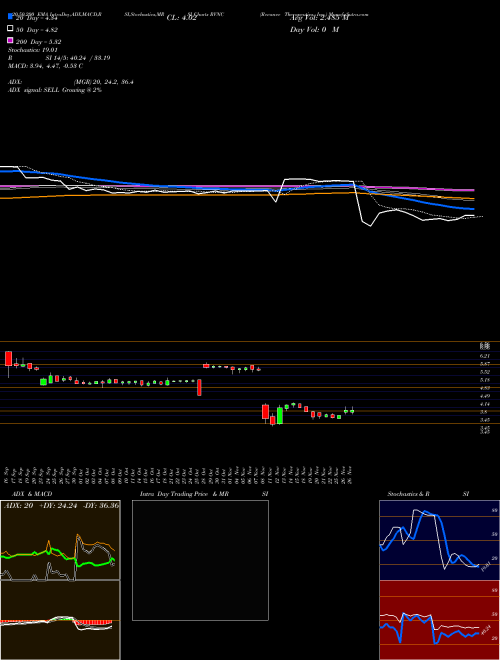The height and width of the screenshot is (660, 500).
Task: Click the magenta 200 Day legend swatch
Action: [11, 40]
